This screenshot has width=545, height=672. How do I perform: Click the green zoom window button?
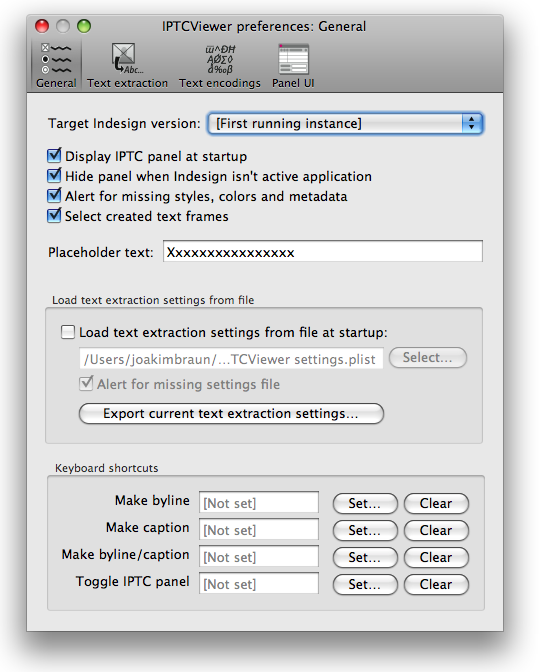(x=84, y=26)
